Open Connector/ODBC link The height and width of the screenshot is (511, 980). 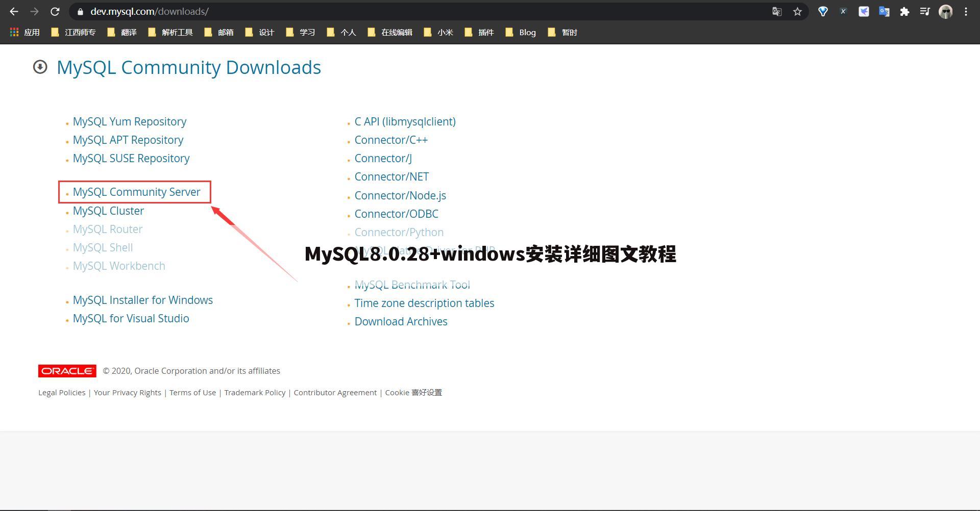[x=397, y=214]
